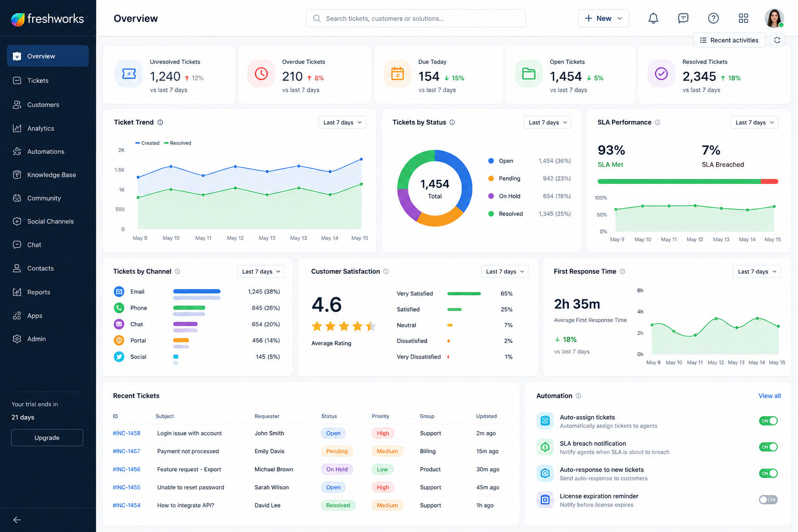This screenshot has height=532, width=798.
Task: Click the Phone channel icon
Action: coord(119,308)
